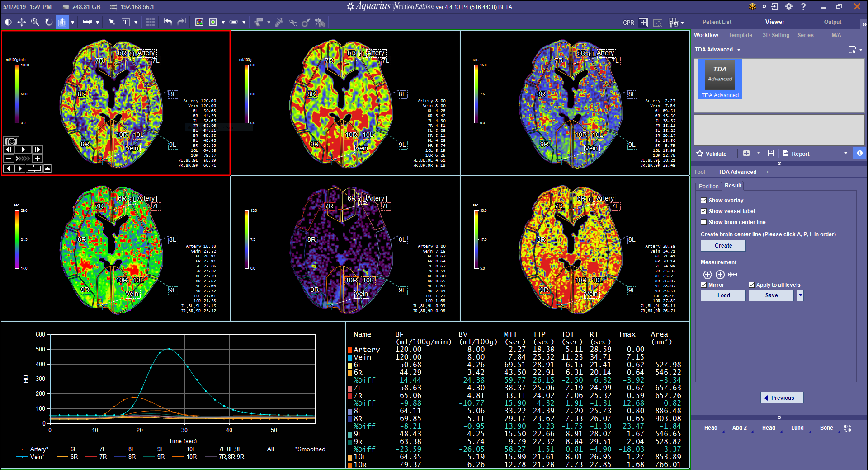Image resolution: width=868 pixels, height=470 pixels.
Task: Click the Save measurement button
Action: tap(771, 295)
